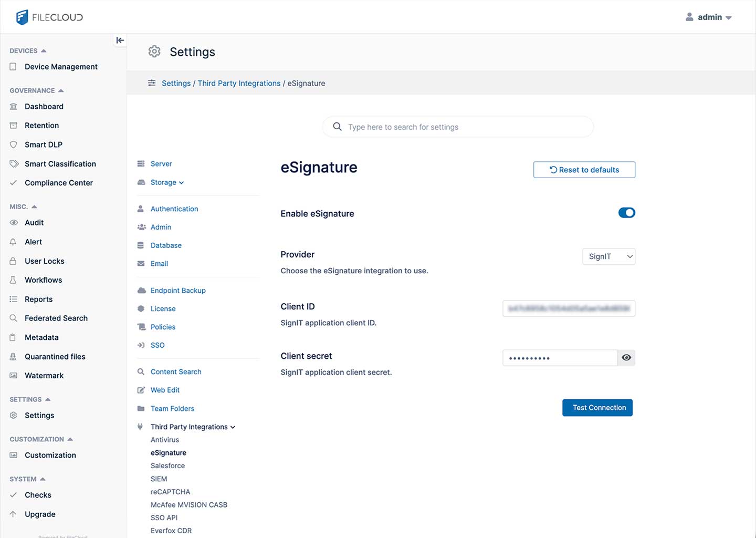Viewport: 756px width, 538px height.
Task: Click the Reset to defaults button
Action: [584, 170]
